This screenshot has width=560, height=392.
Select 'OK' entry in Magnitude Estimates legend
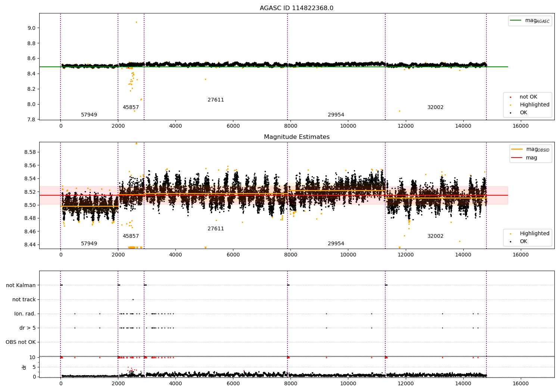(523, 242)
